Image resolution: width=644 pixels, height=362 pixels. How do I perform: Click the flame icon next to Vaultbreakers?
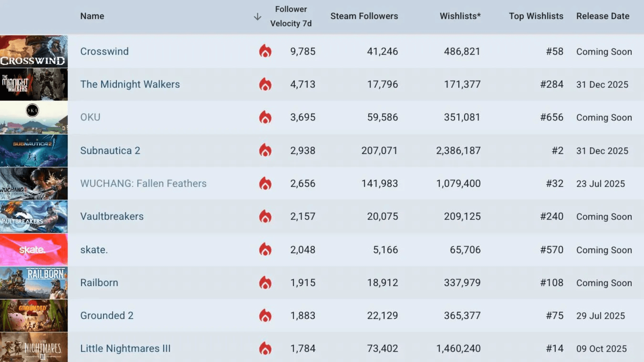pyautogui.click(x=265, y=217)
